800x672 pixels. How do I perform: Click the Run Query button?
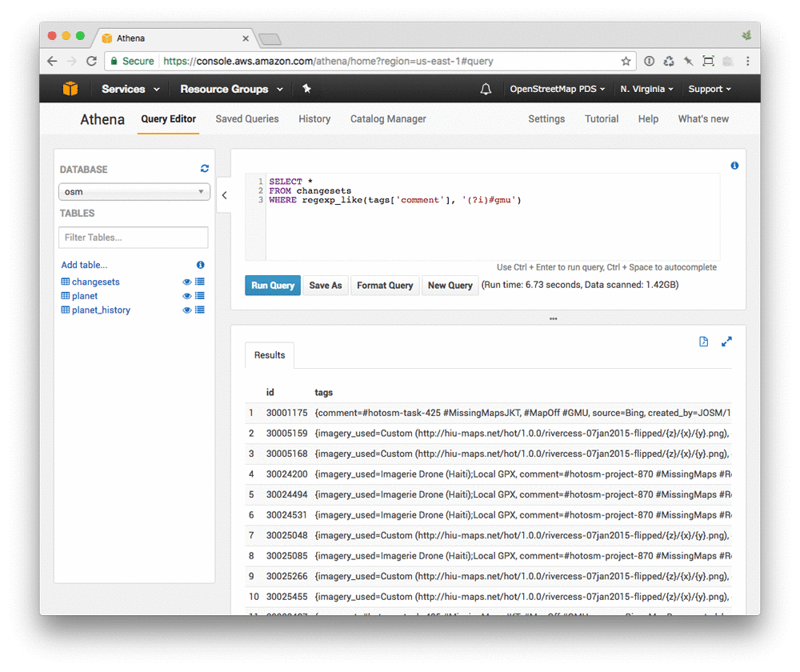pos(273,286)
